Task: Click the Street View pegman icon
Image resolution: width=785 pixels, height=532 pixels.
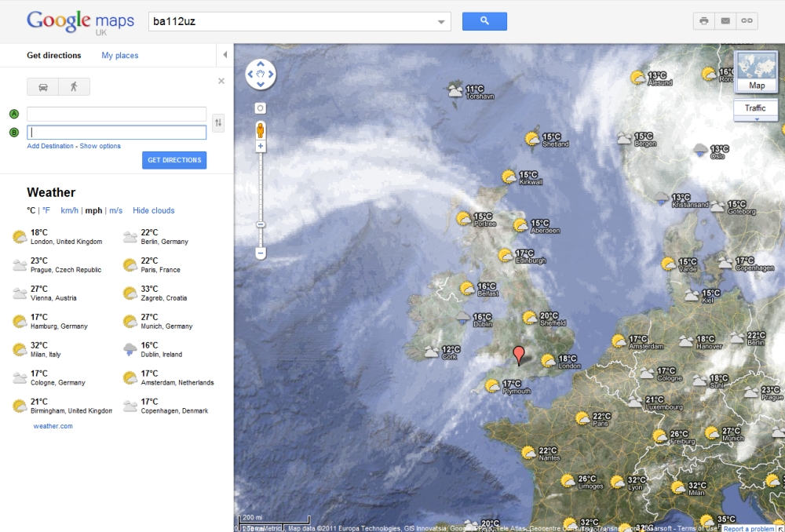Action: pyautogui.click(x=261, y=130)
